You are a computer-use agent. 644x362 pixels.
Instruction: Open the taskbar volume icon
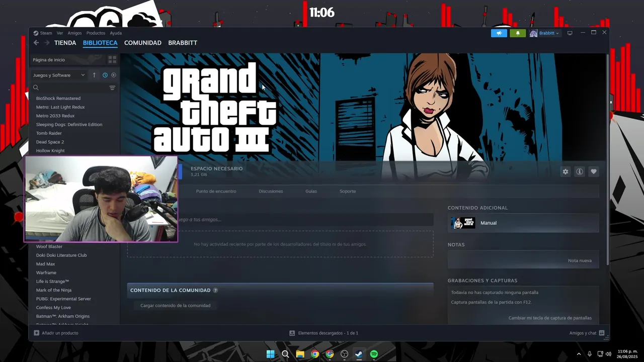(x=608, y=354)
